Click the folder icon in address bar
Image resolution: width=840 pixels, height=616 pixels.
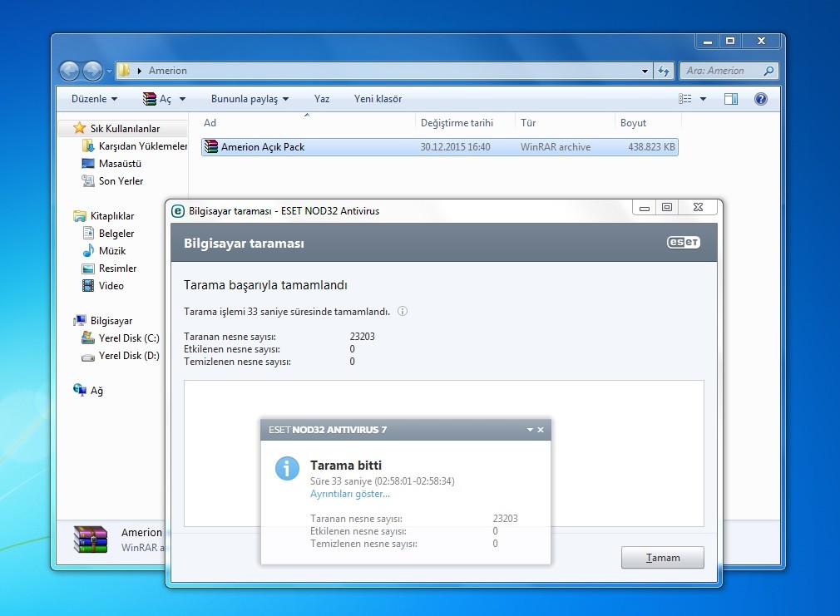point(124,70)
